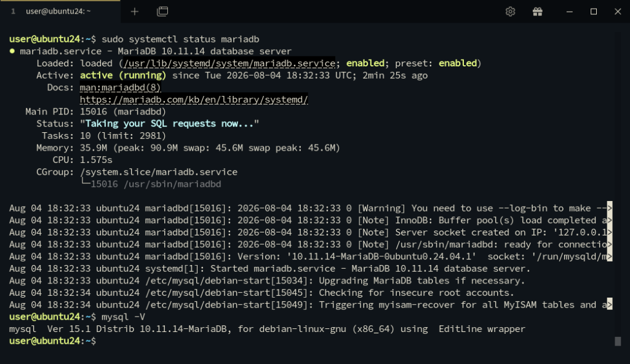
Task: Click the 'sudo systemctl status mariadb' command
Action: tap(180, 39)
